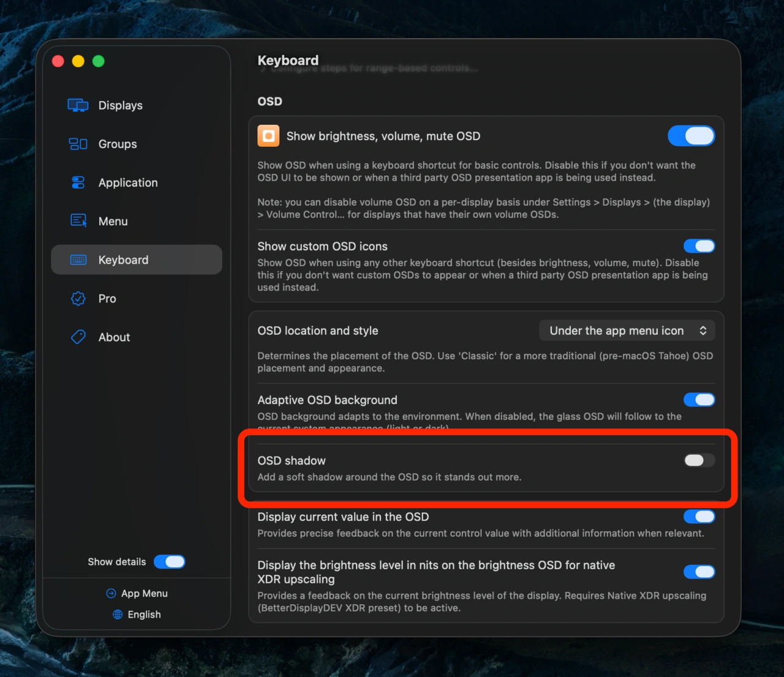Select the Keyboard sidebar item

click(x=137, y=260)
